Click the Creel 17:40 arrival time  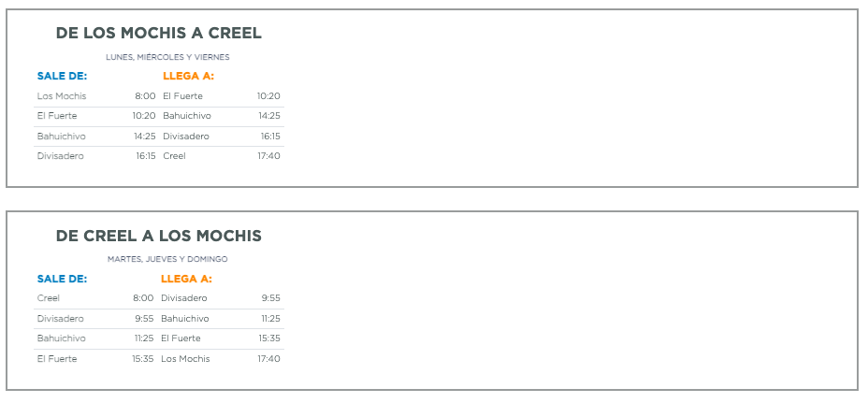pyautogui.click(x=268, y=156)
